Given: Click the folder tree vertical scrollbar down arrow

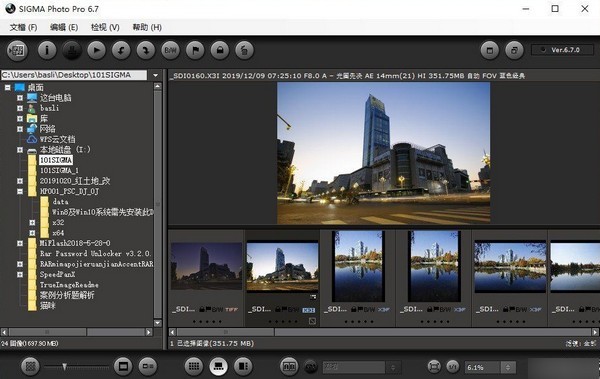Looking at the screenshot, I should [x=158, y=323].
